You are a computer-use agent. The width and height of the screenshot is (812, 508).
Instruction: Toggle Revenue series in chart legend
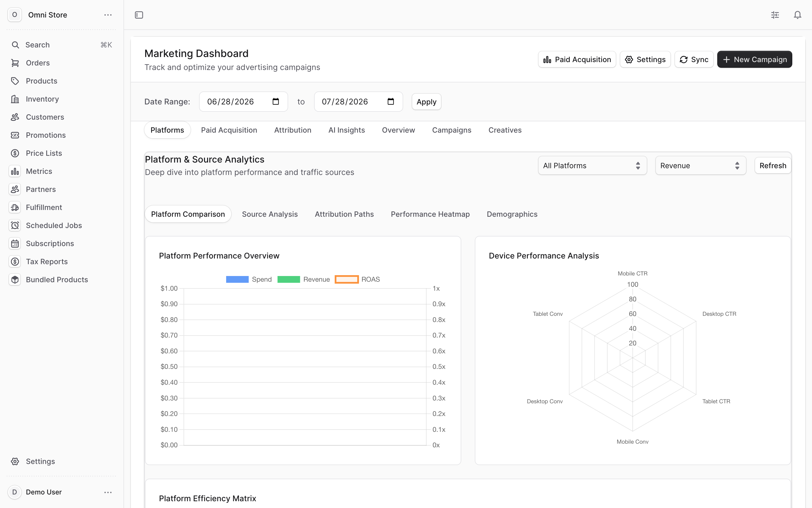pyautogui.click(x=304, y=279)
